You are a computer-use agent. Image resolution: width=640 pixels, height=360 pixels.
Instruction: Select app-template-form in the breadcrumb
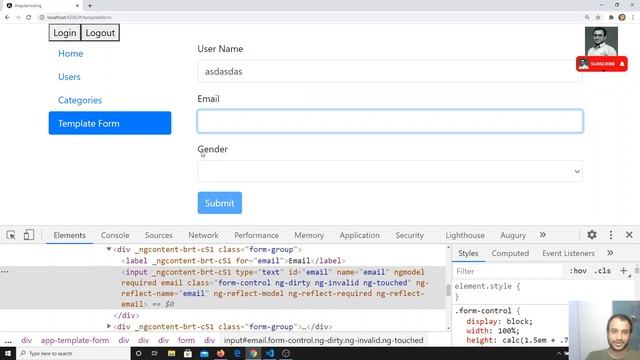pos(75,340)
